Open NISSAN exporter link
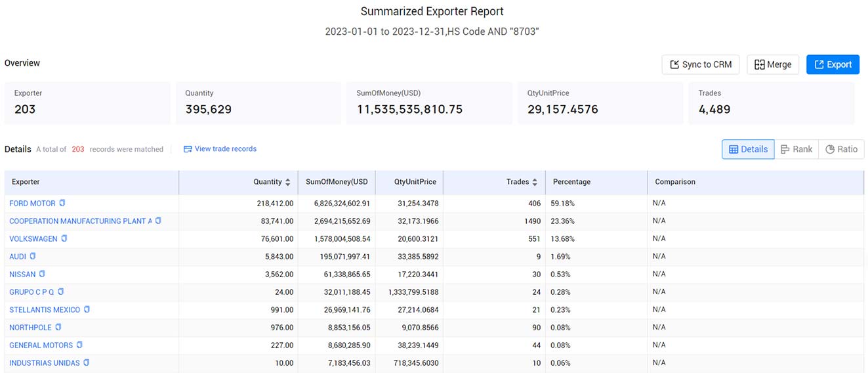This screenshot has height=373, width=868. (22, 274)
